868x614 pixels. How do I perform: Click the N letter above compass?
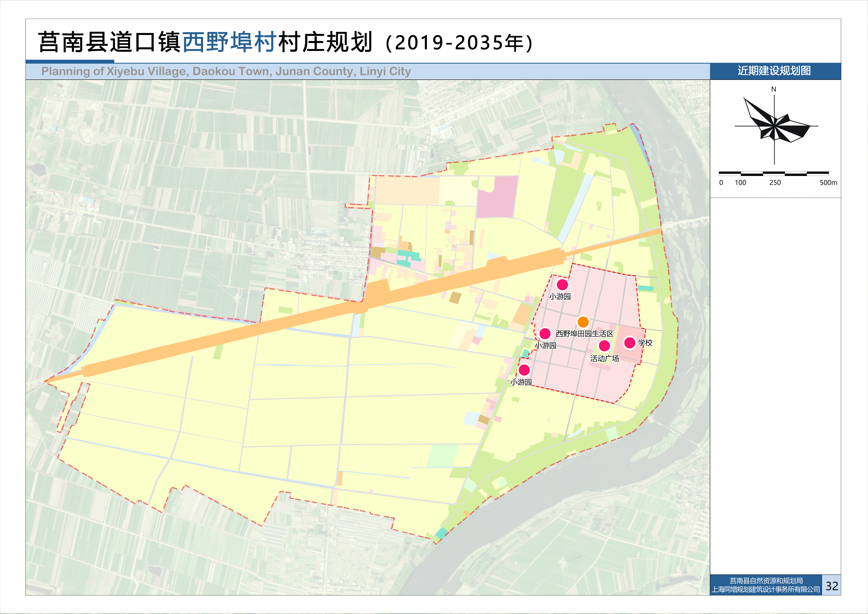(774, 89)
